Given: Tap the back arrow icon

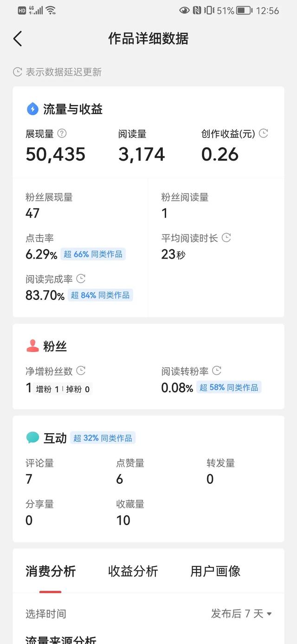Looking at the screenshot, I should click(18, 39).
